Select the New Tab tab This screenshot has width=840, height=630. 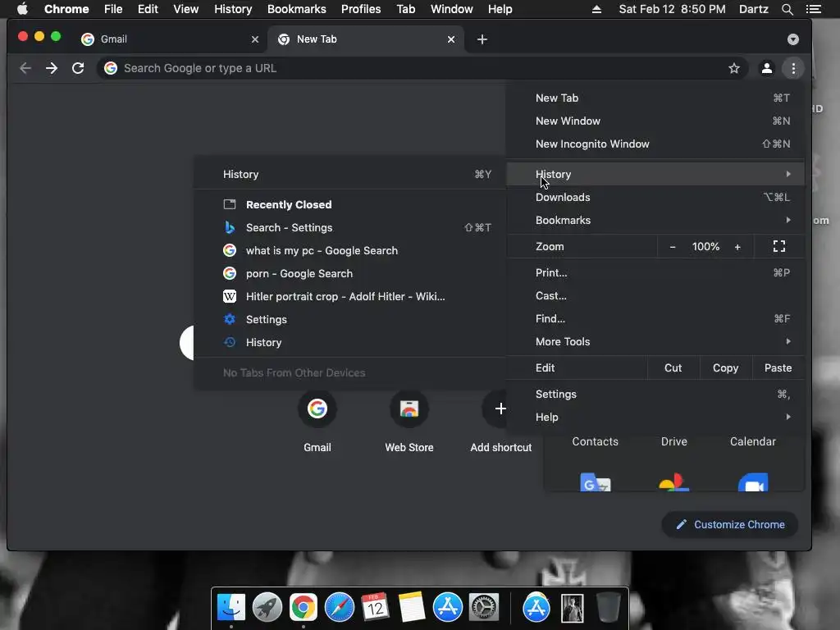[365, 39]
